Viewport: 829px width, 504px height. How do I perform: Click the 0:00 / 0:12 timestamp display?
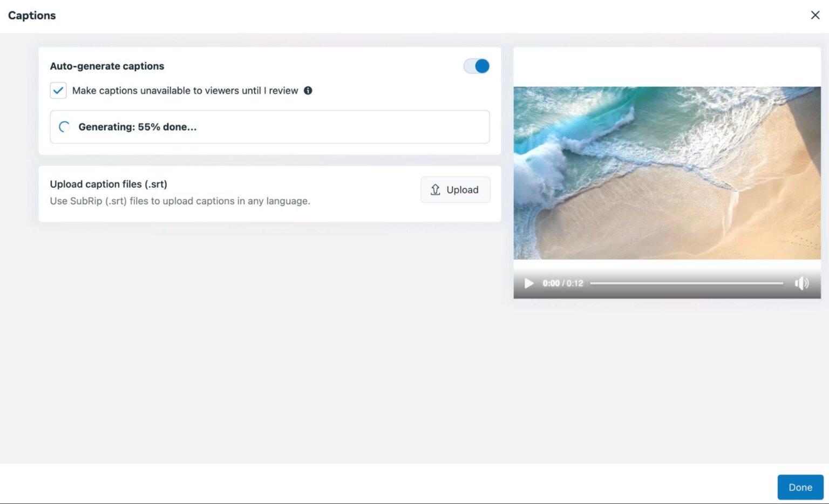(x=563, y=283)
